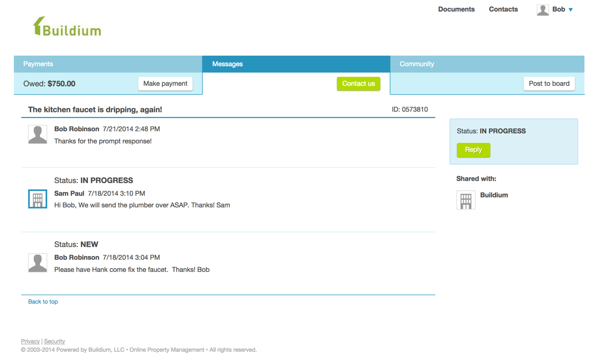Click the Post to board button
Screen dimensions: 602x364
pos(549,83)
